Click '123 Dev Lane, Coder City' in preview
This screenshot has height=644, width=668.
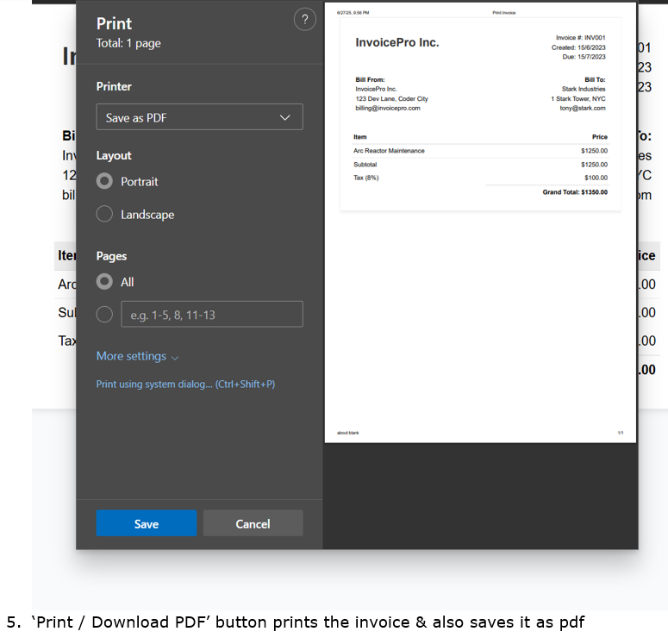tap(391, 99)
